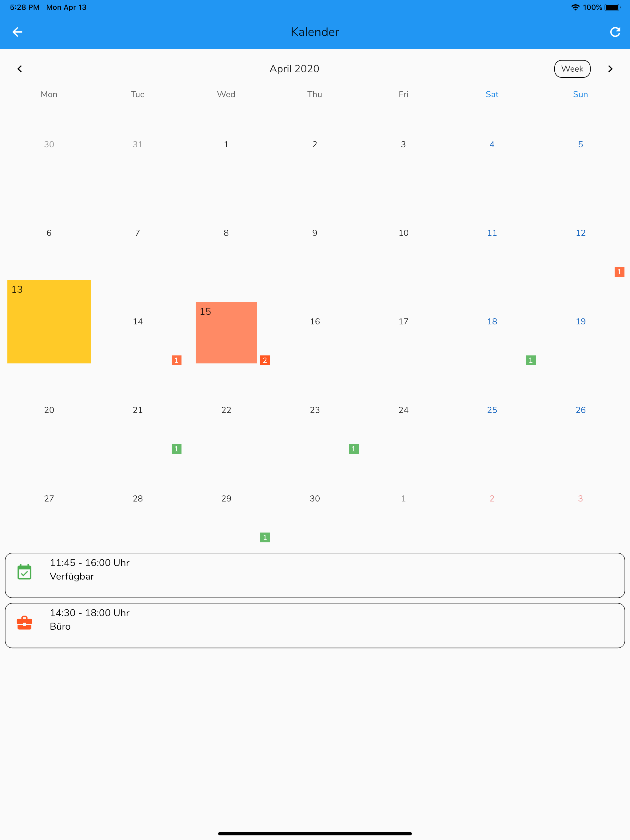Screen dimensions: 630x840
Task: Select Sunday April 5
Action: 580,144
